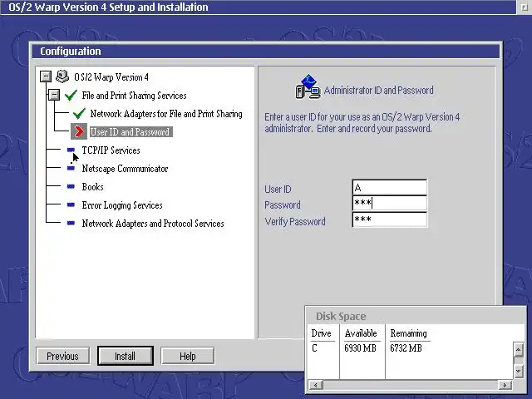This screenshot has width=532, height=399.
Task: Click the Disk Space scroll down arrow
Action: click(518, 372)
